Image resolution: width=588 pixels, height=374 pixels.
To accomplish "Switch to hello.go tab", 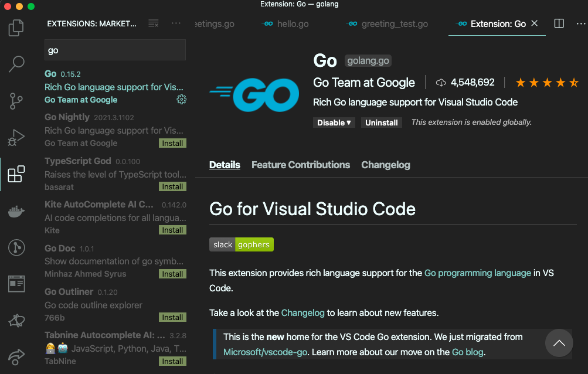I will pyautogui.click(x=285, y=23).
